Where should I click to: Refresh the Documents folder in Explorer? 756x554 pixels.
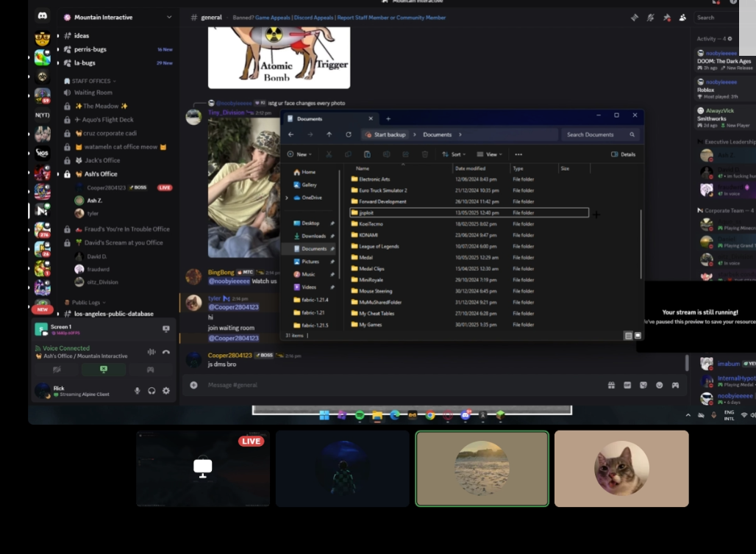tap(349, 135)
